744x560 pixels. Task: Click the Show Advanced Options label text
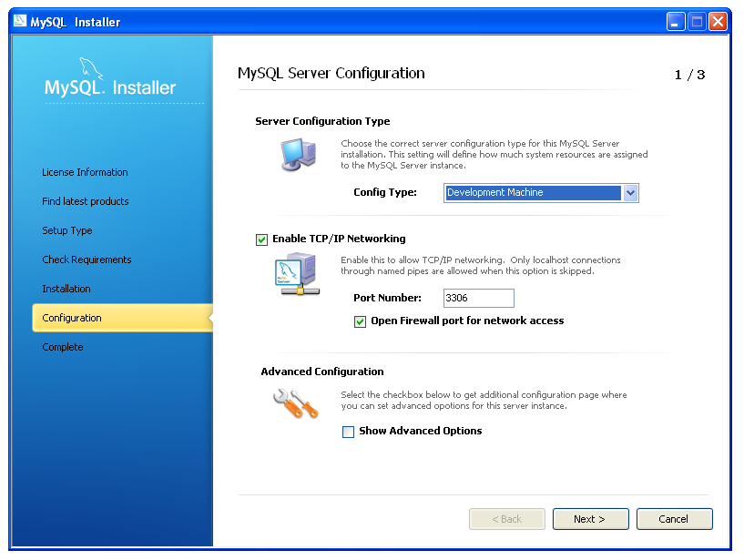click(x=421, y=431)
